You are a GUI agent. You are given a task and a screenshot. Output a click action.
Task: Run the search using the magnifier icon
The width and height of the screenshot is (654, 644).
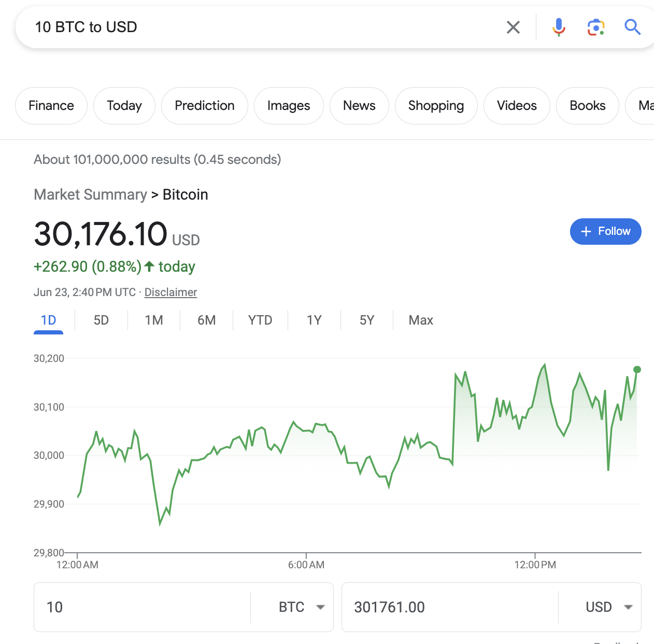632,27
